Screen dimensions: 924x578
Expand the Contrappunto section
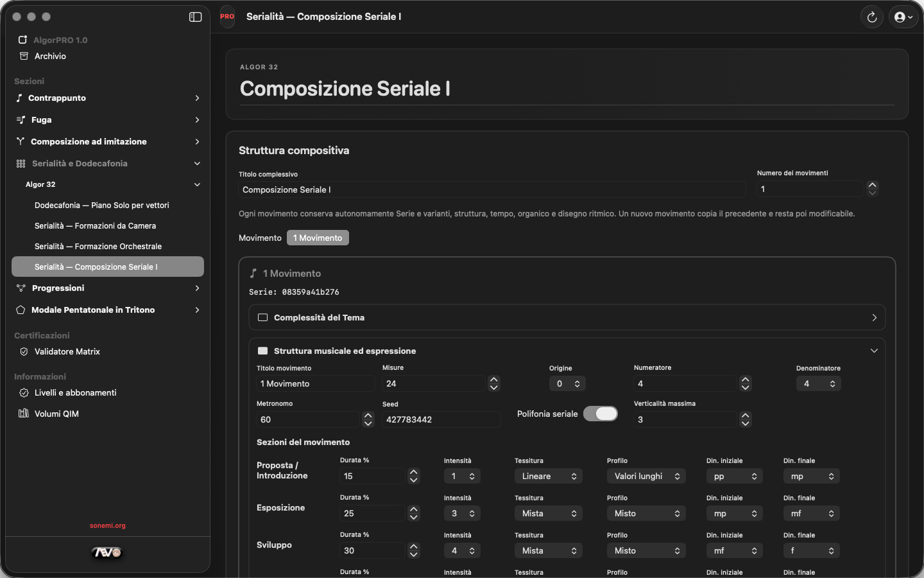(x=197, y=98)
